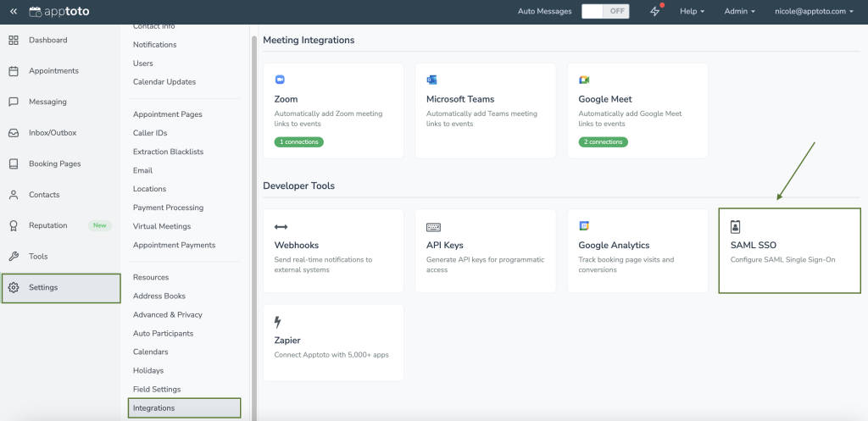Screen dimensions: 868x421
Task: Click the Messaging chat bubble icon
Action: (x=14, y=102)
